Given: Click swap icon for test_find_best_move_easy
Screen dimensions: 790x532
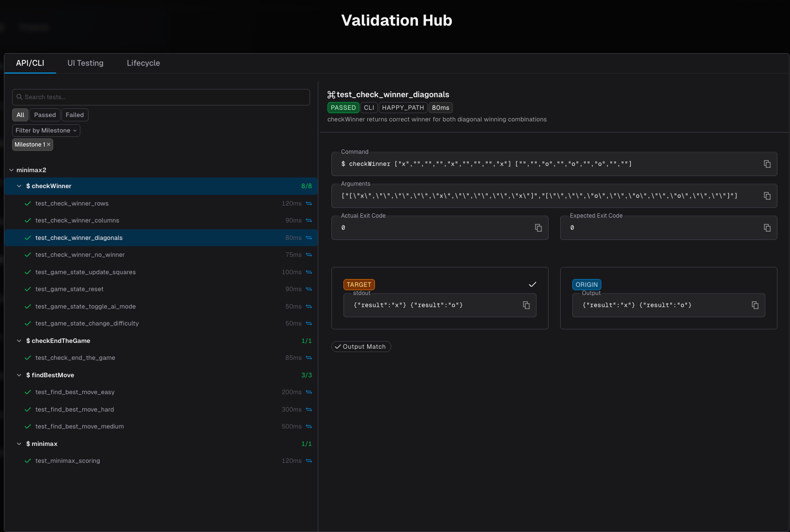Looking at the screenshot, I should (309, 392).
